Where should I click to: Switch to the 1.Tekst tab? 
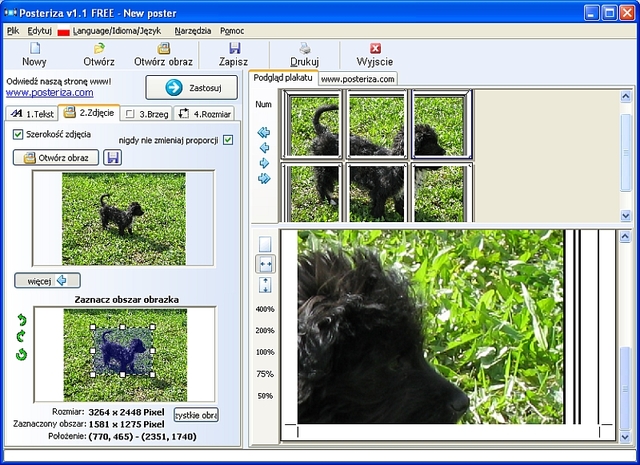(32, 114)
